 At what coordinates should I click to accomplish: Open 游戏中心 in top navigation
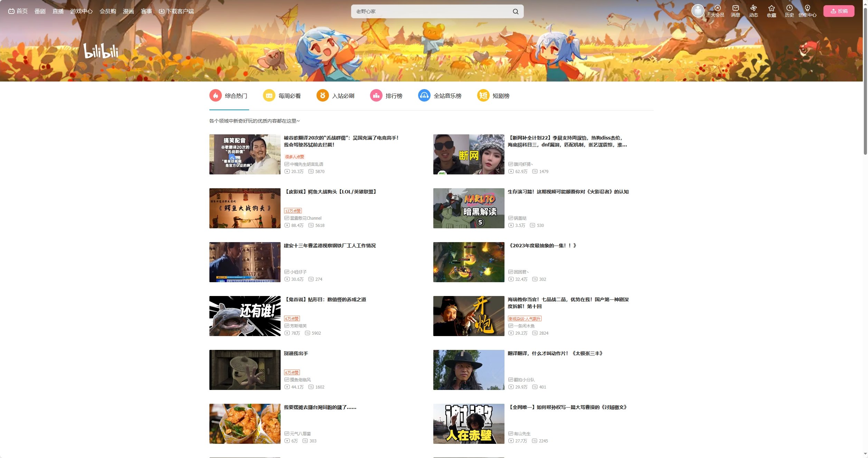[81, 11]
